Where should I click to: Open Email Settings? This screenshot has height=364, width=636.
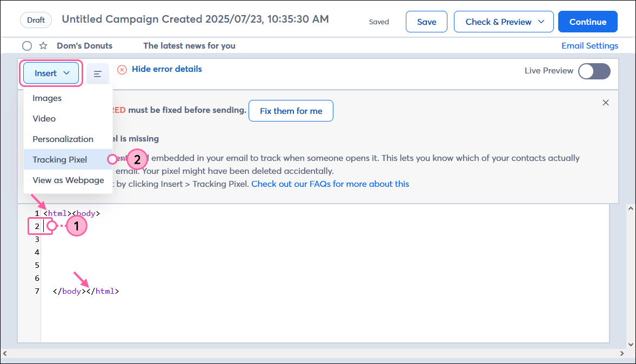590,45
